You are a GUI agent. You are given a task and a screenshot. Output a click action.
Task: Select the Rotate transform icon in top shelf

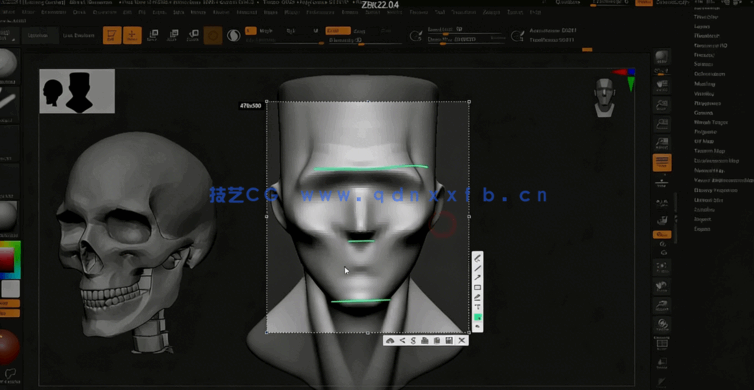pyautogui.click(x=193, y=36)
